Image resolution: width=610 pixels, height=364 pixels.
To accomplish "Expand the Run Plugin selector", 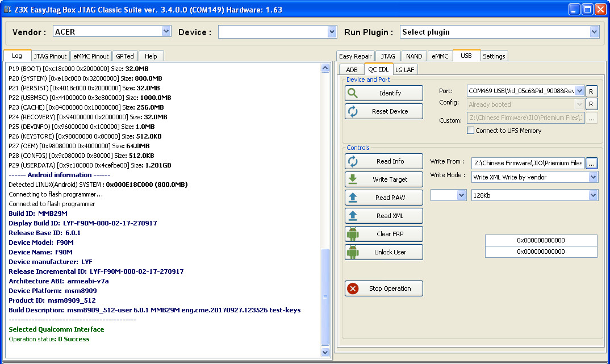I will (x=594, y=32).
